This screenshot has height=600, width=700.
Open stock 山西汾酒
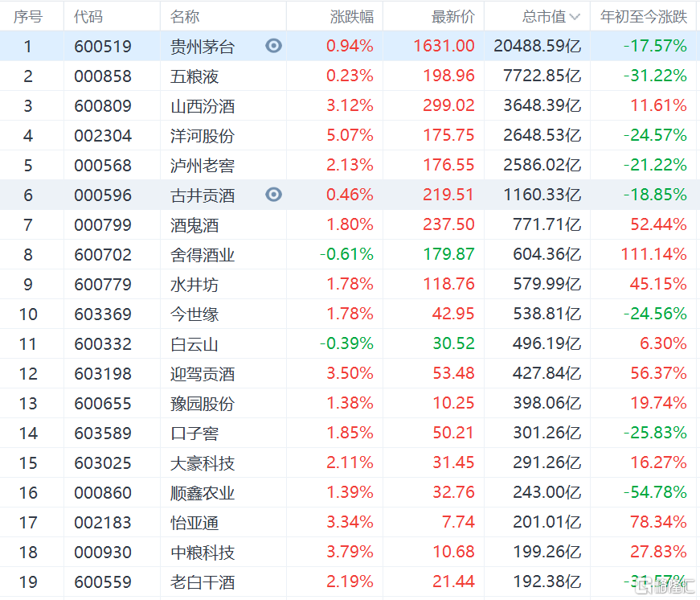[x=203, y=106]
